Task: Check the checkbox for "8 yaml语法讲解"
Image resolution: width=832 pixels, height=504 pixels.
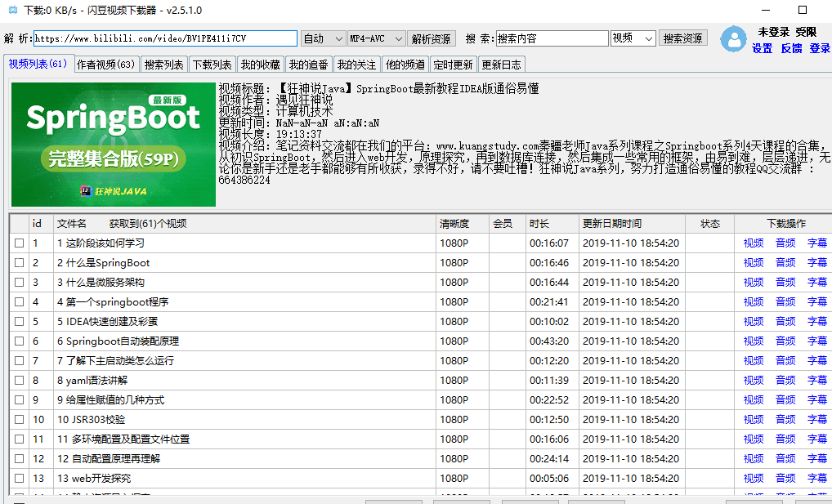Action: (19, 380)
